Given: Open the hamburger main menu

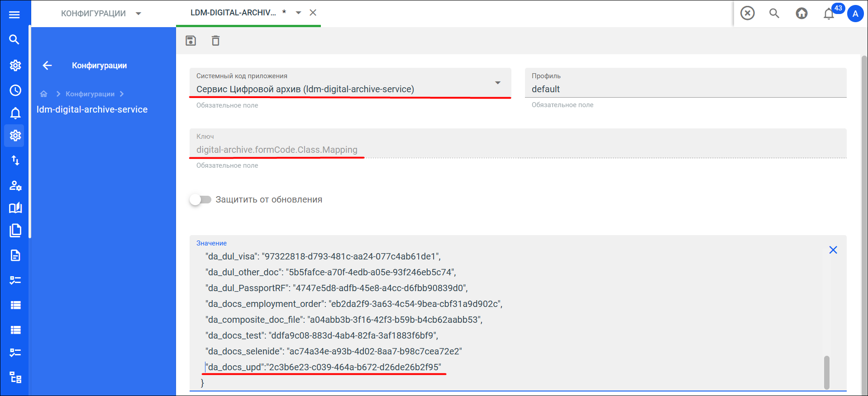Looking at the screenshot, I should pos(14,15).
